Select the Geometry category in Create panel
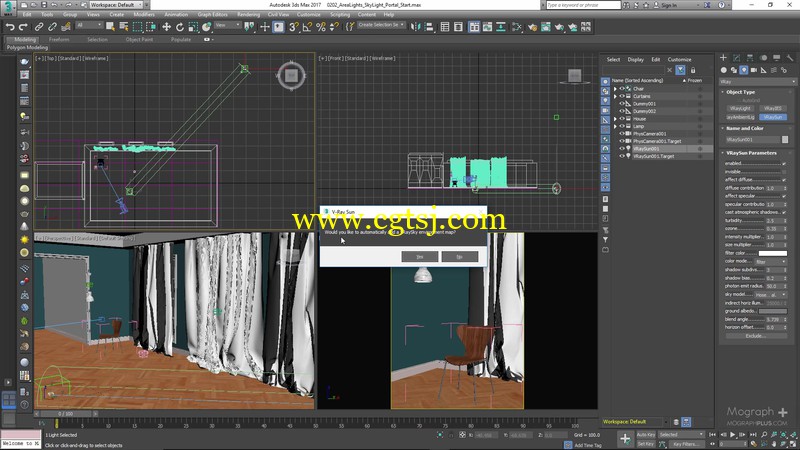800x450 pixels. (x=723, y=70)
